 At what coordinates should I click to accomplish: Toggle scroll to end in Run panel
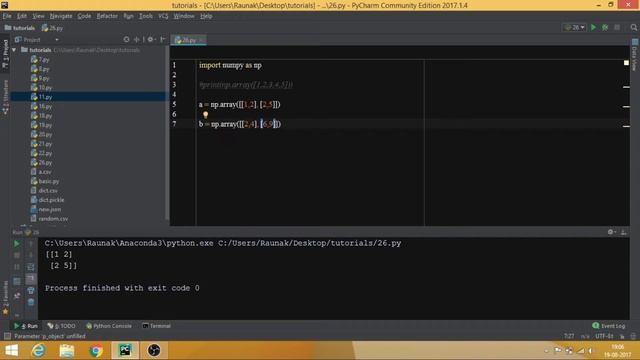click(31, 279)
